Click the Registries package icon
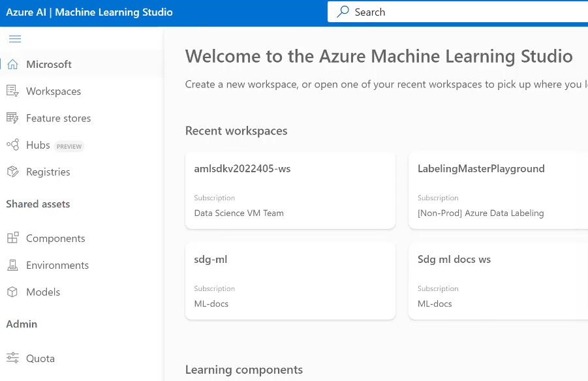The width and height of the screenshot is (588, 381). click(13, 172)
